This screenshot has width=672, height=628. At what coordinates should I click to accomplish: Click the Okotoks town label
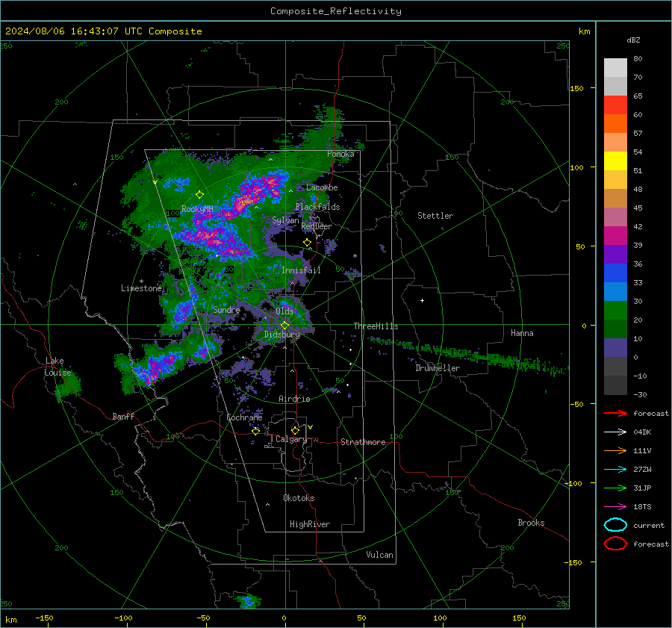(x=299, y=498)
